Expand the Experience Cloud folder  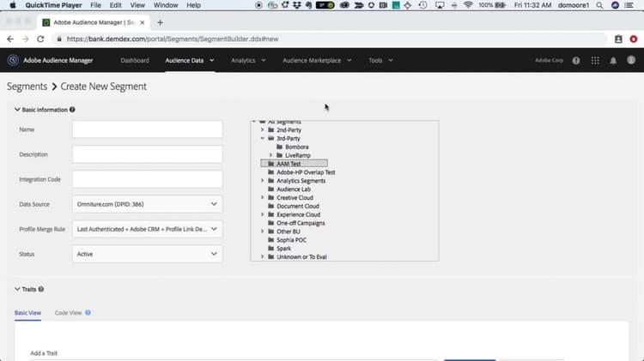coord(263,214)
